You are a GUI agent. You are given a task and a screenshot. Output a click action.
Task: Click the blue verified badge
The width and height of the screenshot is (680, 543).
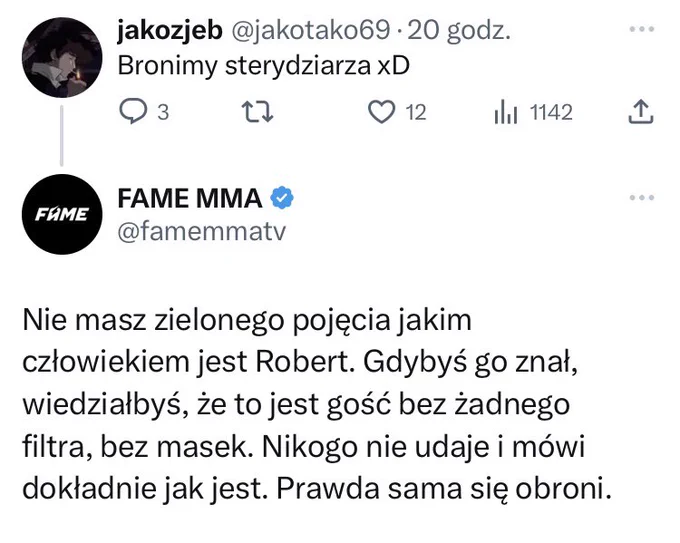[283, 198]
